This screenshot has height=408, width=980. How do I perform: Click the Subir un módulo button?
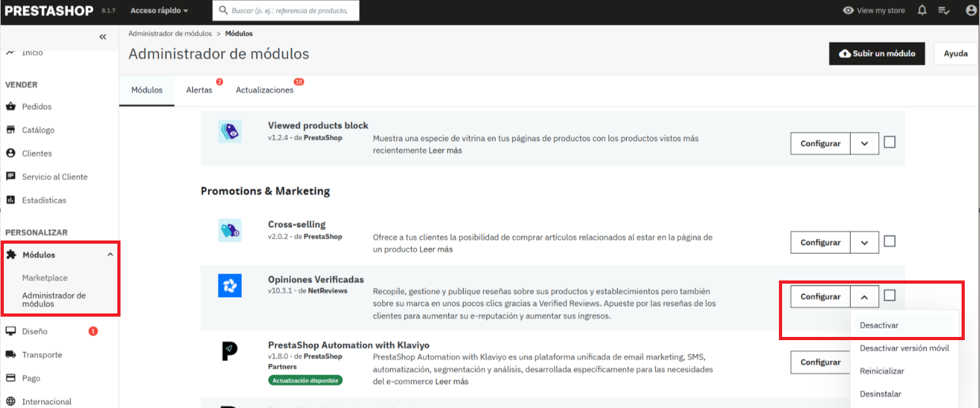pos(877,54)
